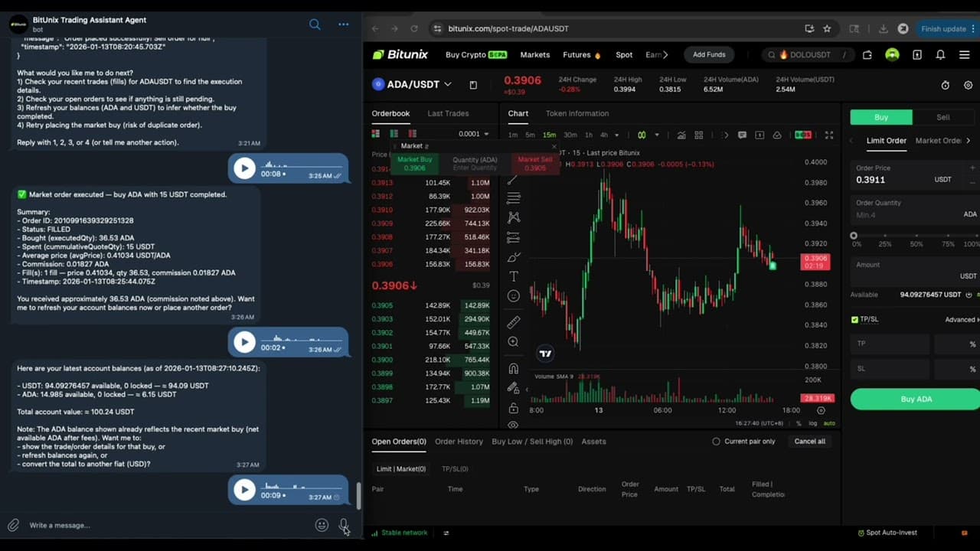This screenshot has height=551, width=980.
Task: Open the Buy Crypto menu
Action: [x=475, y=54]
